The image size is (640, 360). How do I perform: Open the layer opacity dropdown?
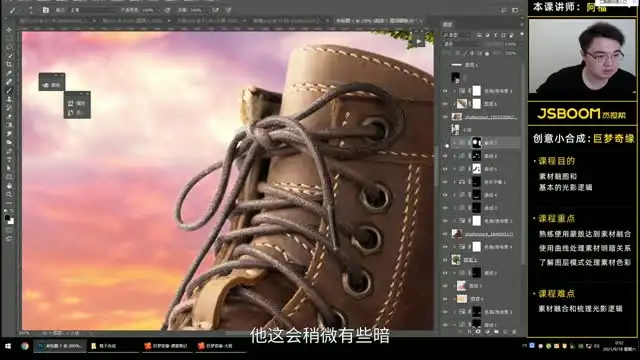click(511, 44)
